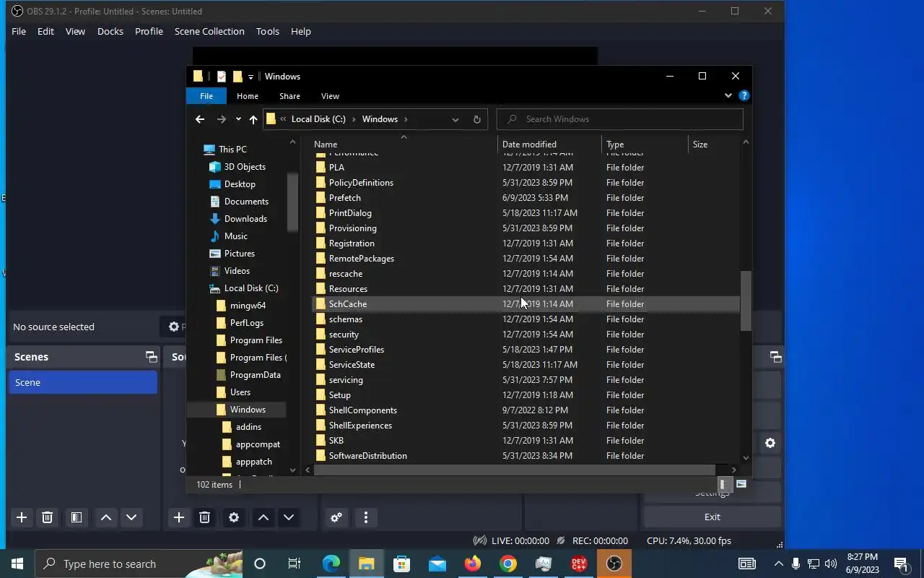Open Microsoft Edge from the taskbar
Screen dimensions: 924x578
(331, 564)
